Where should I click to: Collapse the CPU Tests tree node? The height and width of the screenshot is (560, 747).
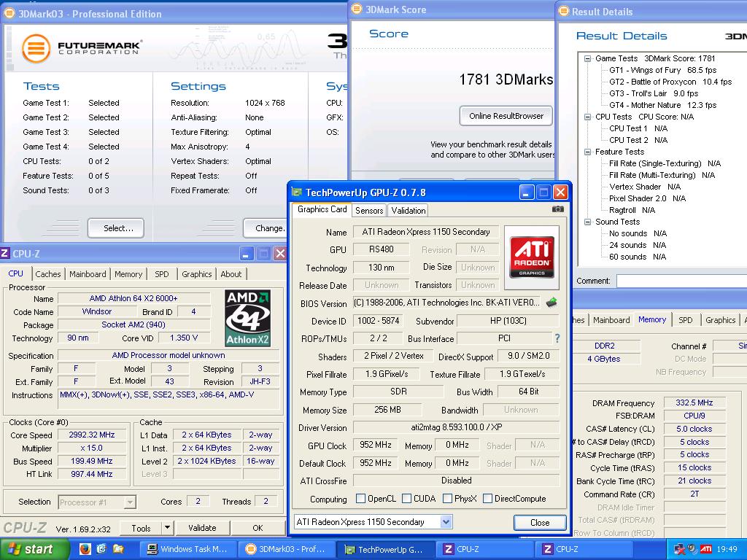pyautogui.click(x=588, y=117)
